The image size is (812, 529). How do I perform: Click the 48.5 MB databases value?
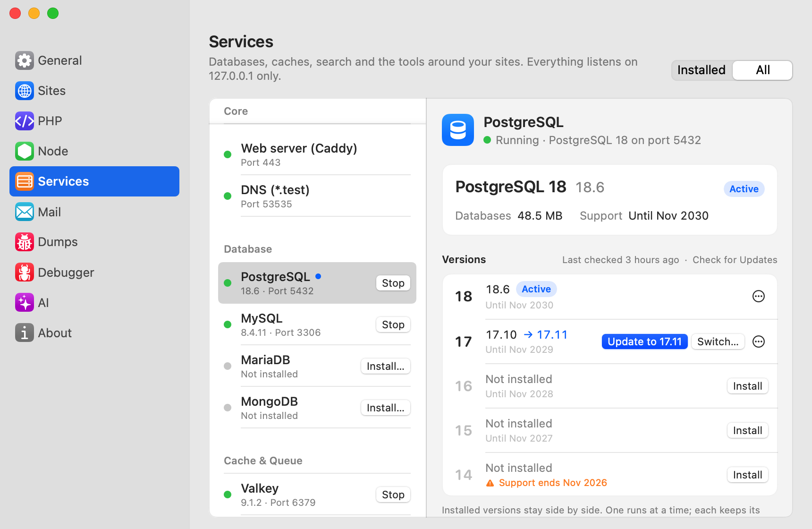click(540, 216)
